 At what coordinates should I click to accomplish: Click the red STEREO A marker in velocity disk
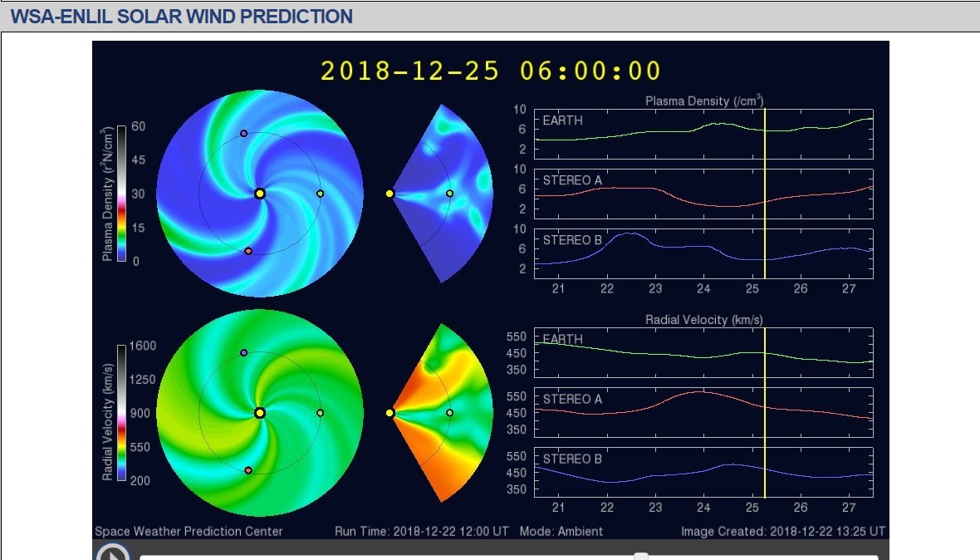(248, 470)
